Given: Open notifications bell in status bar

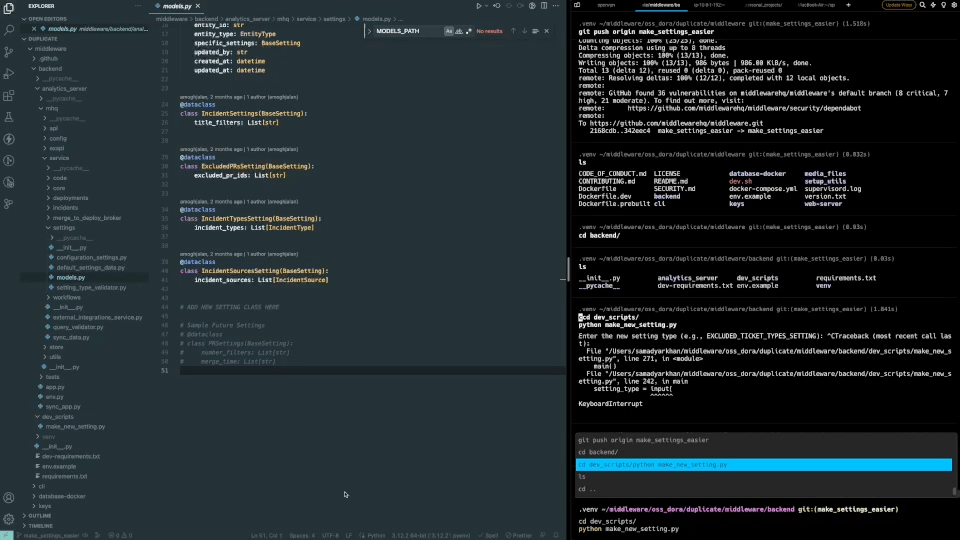Looking at the screenshot, I should 556,536.
